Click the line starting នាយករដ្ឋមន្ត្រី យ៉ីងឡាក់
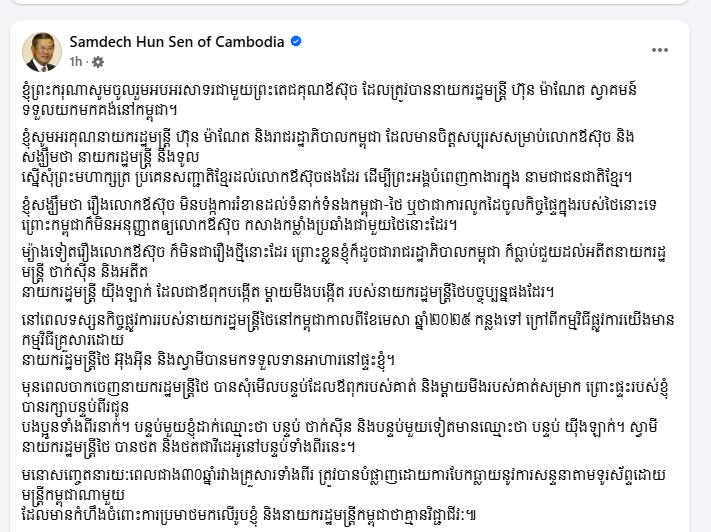711x532 pixels. point(288,292)
